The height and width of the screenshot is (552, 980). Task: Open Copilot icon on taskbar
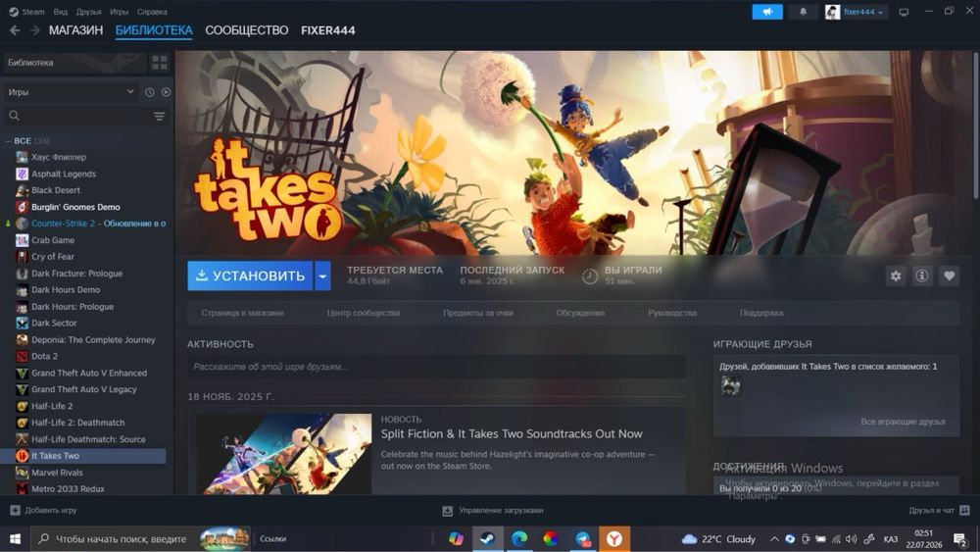click(456, 538)
